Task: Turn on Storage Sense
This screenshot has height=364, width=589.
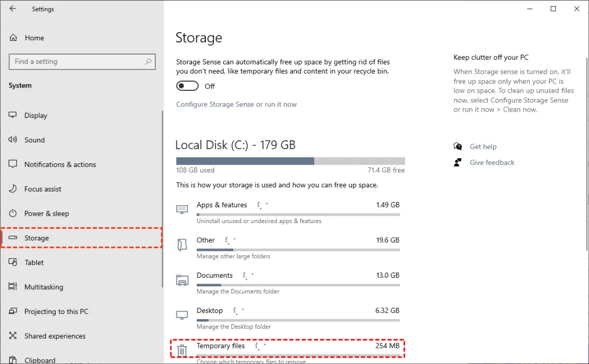Action: point(187,85)
